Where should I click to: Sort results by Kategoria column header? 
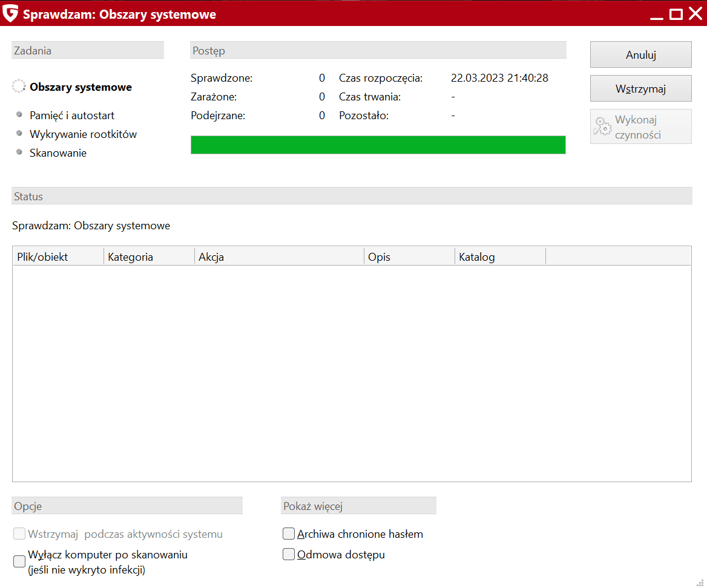(x=149, y=257)
